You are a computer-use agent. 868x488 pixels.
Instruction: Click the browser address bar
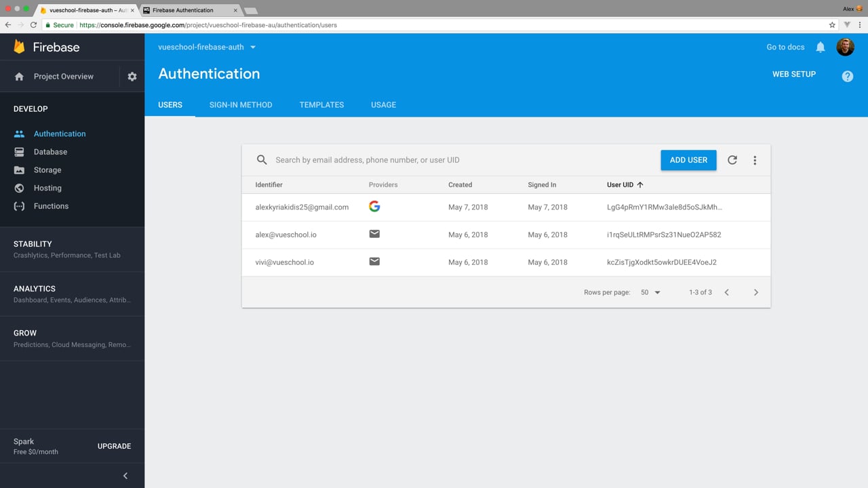tap(434, 25)
